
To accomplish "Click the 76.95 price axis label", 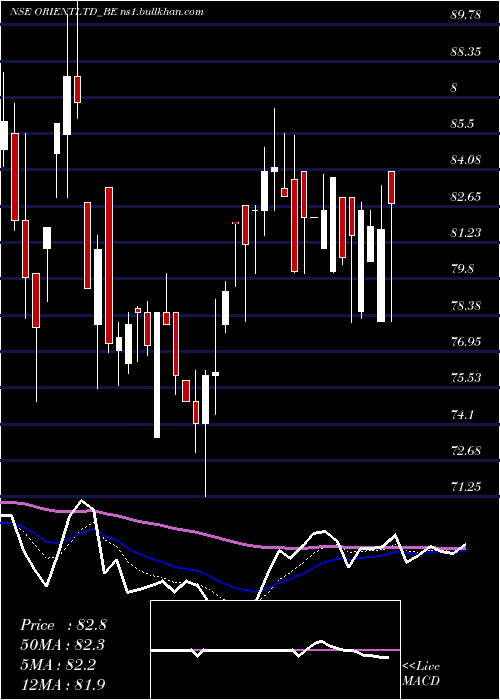I will pyautogui.click(x=465, y=342).
